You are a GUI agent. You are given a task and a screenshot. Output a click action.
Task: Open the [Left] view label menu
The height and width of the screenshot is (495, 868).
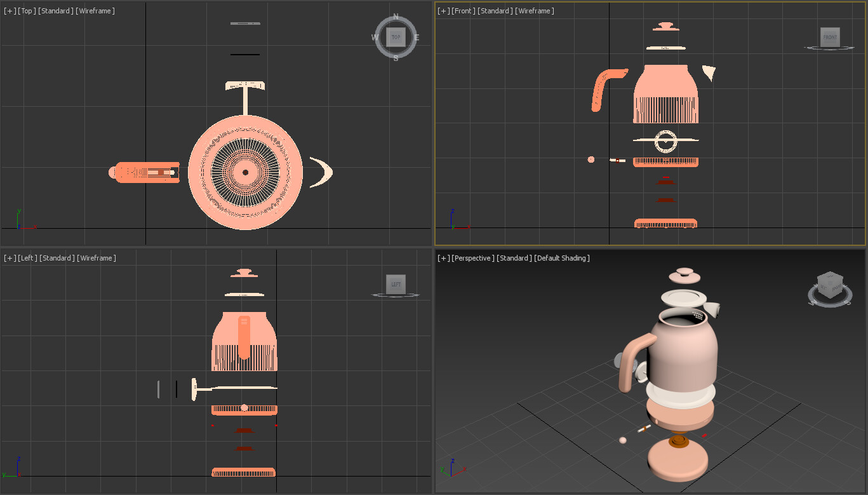[x=27, y=258]
